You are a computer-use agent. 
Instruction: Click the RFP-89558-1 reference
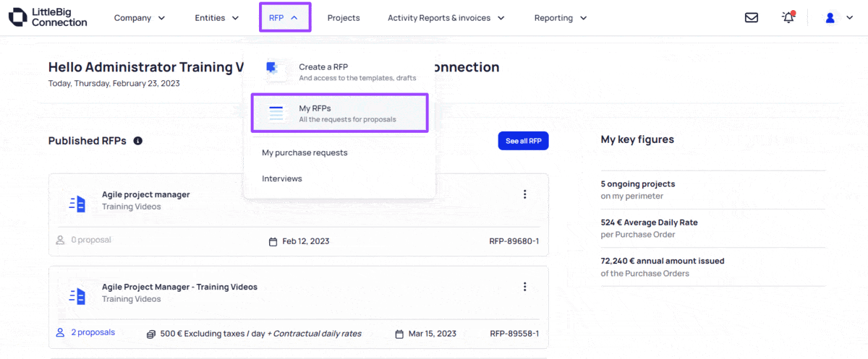coord(514,334)
